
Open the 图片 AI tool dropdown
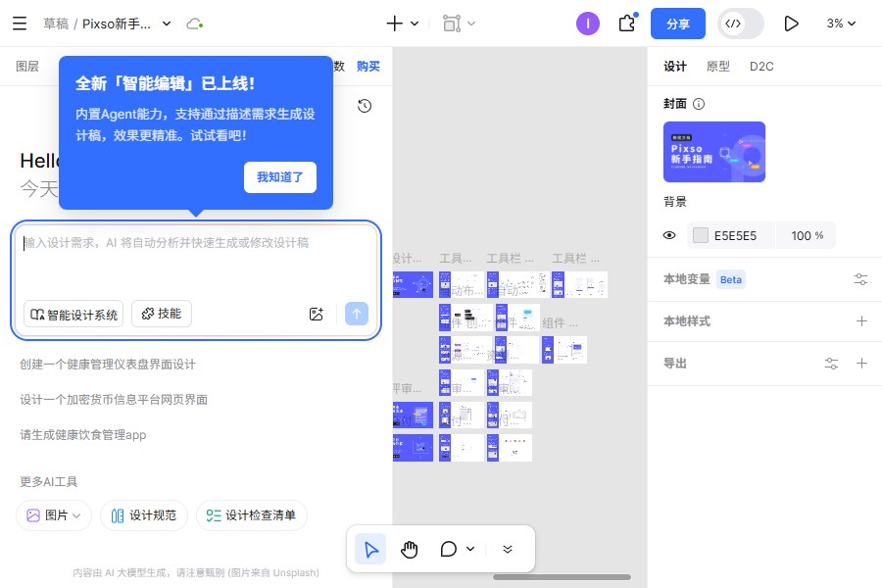click(x=54, y=515)
